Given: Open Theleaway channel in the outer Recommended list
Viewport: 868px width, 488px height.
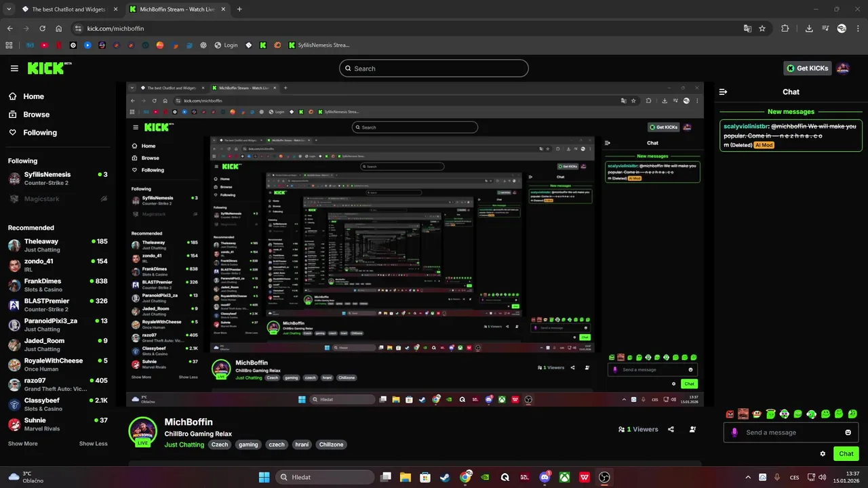Looking at the screenshot, I should (x=58, y=245).
